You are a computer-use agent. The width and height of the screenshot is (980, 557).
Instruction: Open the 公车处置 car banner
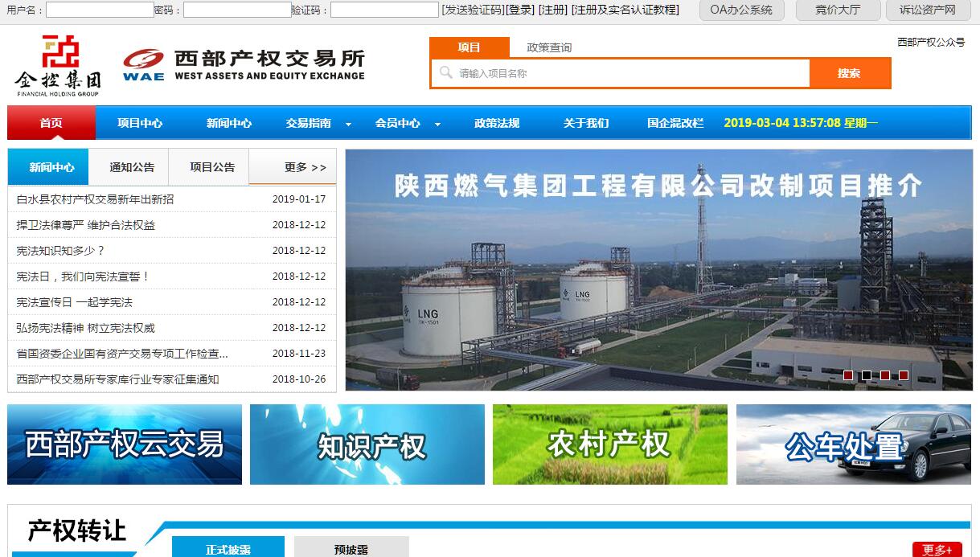click(x=853, y=444)
